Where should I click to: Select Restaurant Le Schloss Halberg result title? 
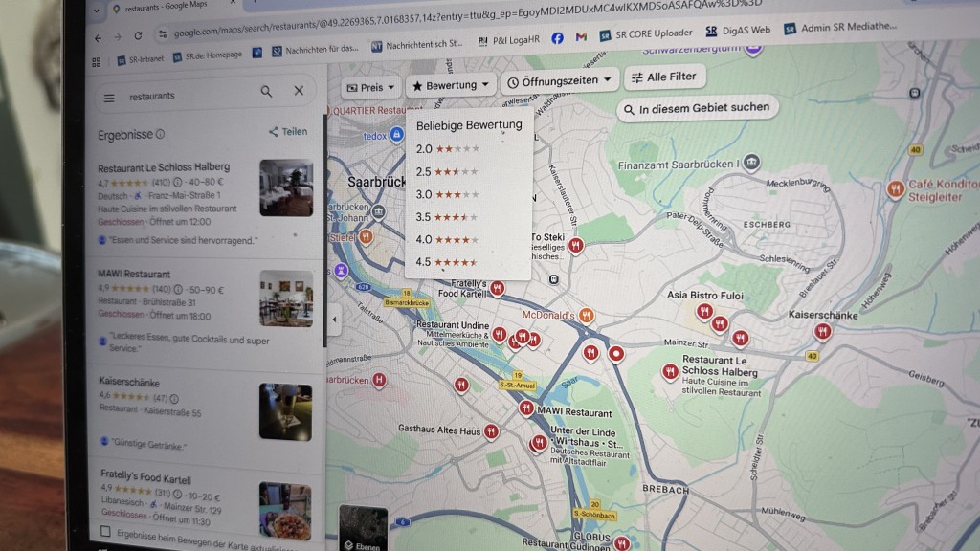point(164,167)
